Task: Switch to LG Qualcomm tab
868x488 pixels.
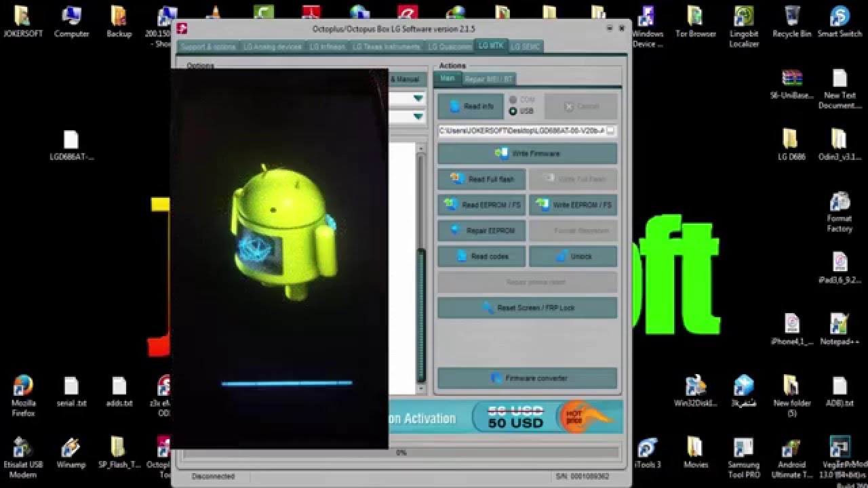Action: pyautogui.click(x=448, y=47)
